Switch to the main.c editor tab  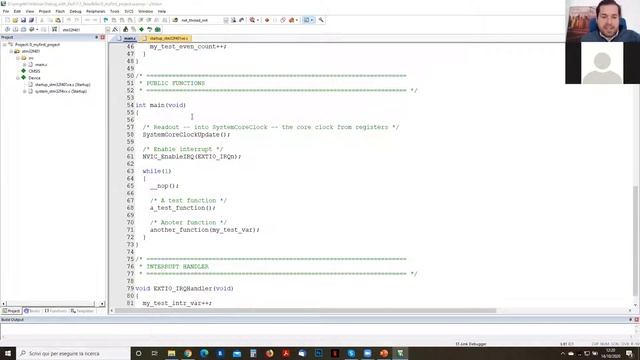tap(127, 38)
